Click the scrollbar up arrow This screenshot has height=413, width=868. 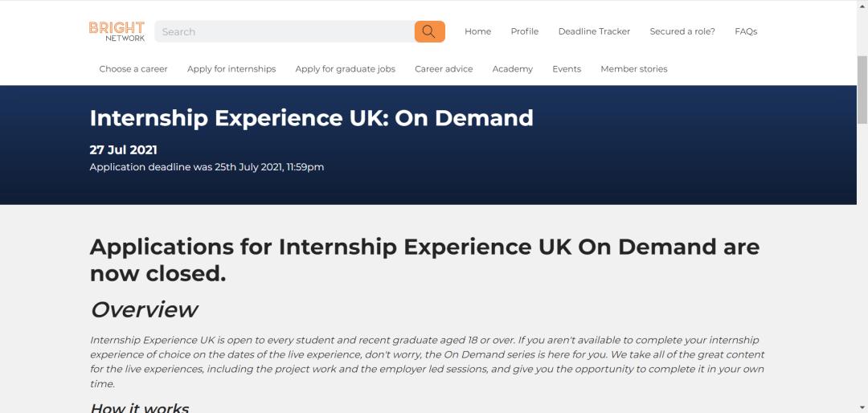(x=862, y=6)
